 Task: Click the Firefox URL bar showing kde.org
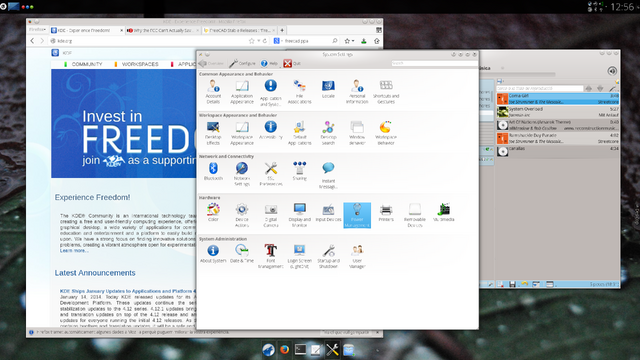click(149, 41)
